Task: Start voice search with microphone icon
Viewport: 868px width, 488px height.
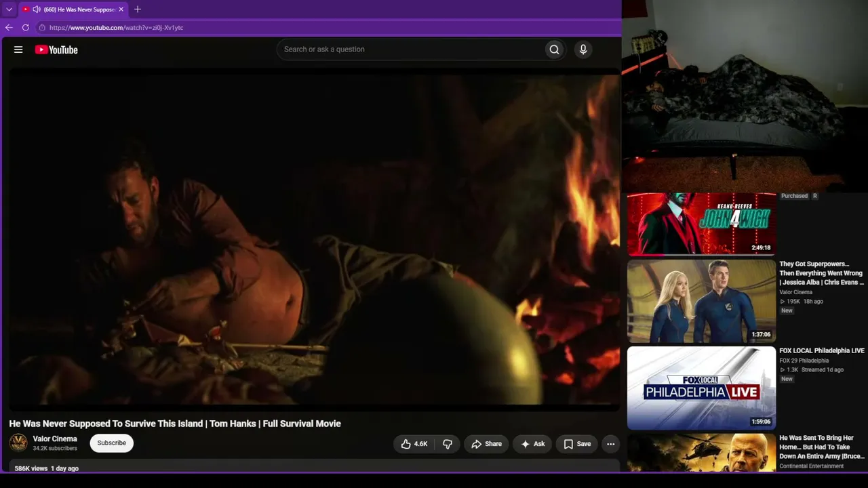Action: pos(583,49)
